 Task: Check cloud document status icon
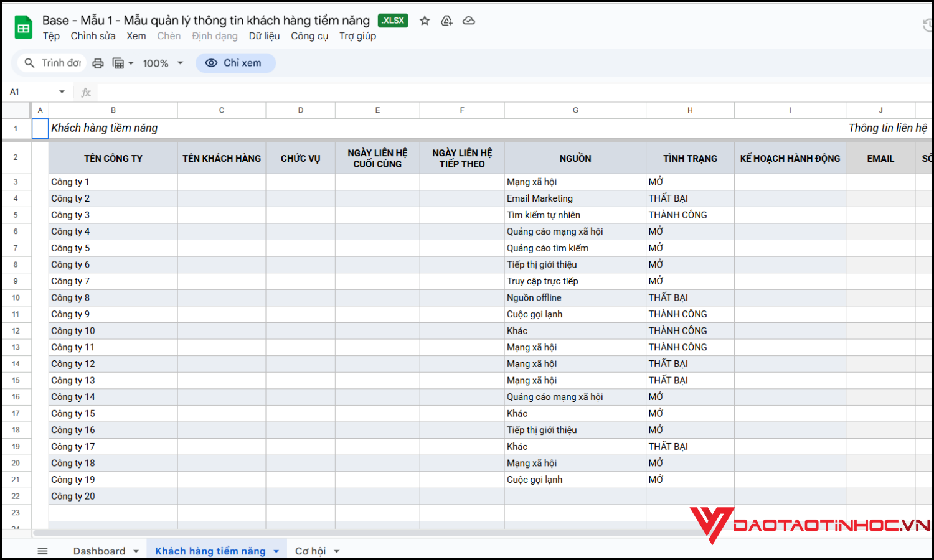[469, 21]
